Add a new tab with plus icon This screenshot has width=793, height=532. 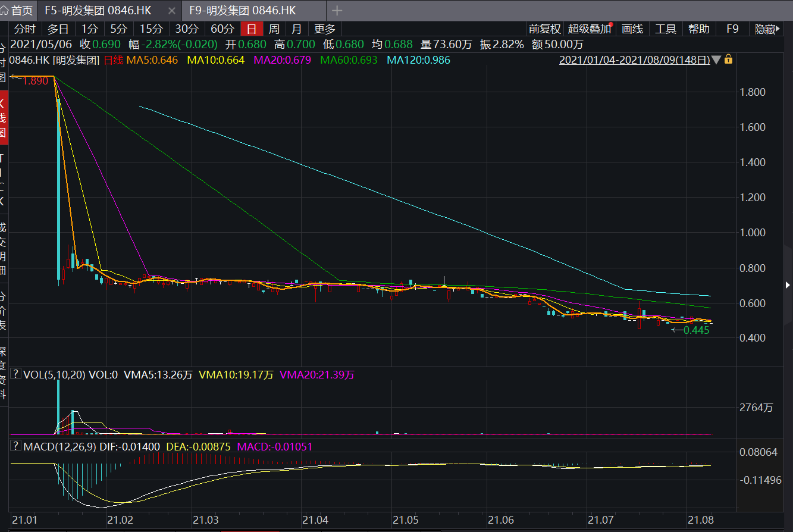pyautogui.click(x=337, y=11)
